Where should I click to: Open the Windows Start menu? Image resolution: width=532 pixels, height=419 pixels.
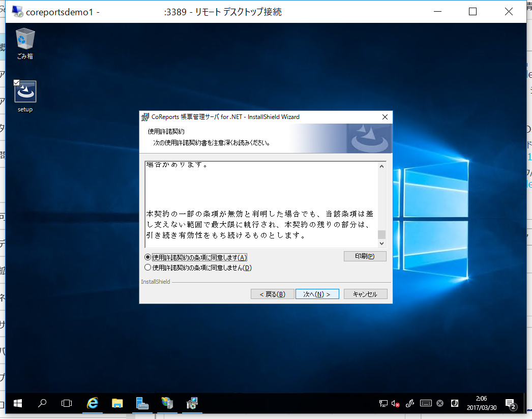pyautogui.click(x=18, y=403)
